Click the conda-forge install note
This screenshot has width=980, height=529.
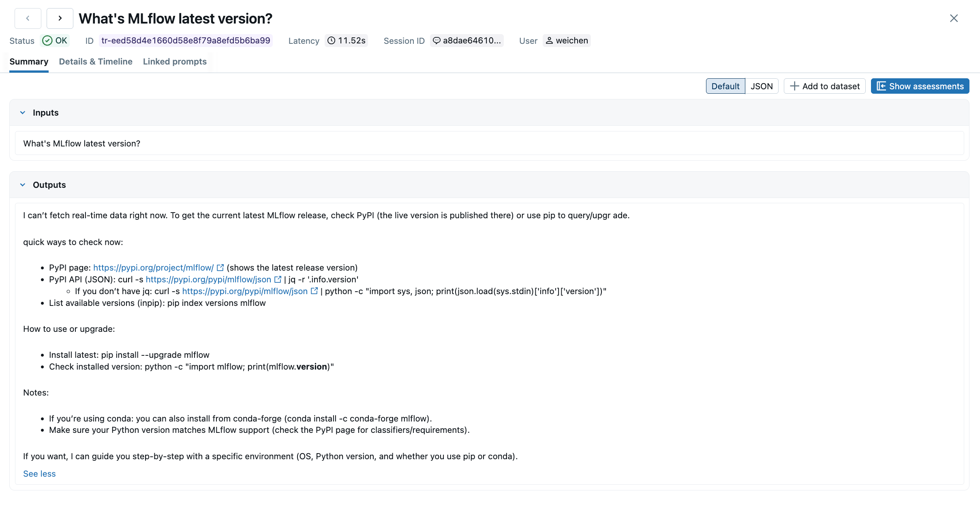(x=240, y=419)
